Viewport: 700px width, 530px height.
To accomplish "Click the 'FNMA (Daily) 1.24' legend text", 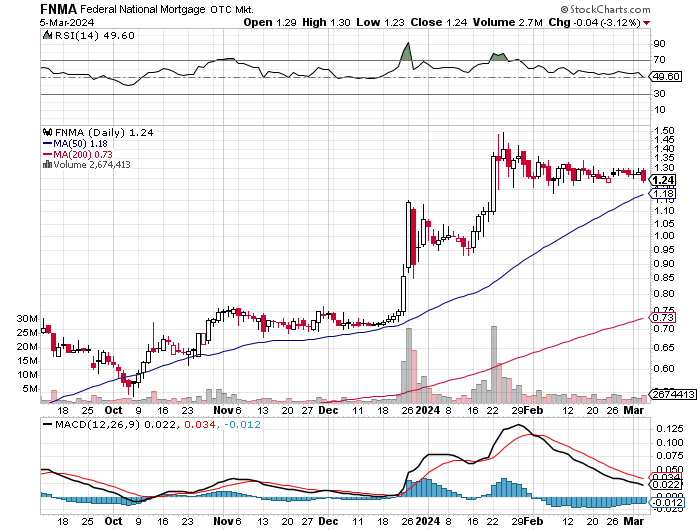I will point(104,133).
